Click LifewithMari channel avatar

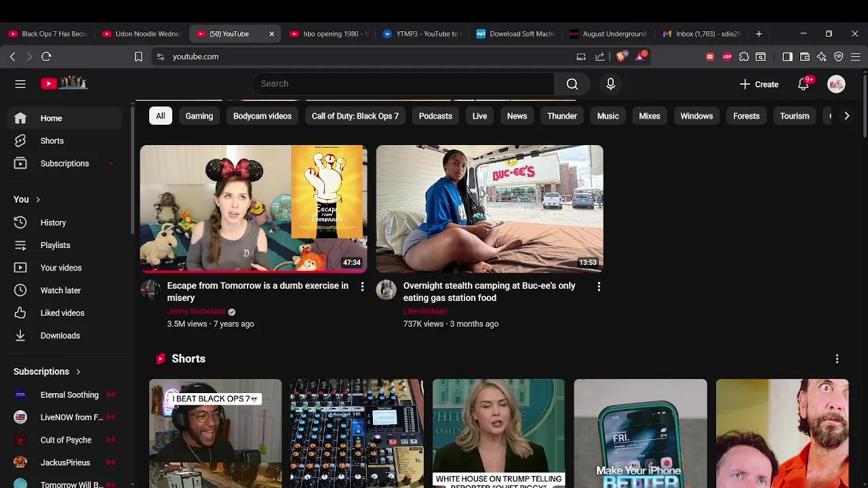point(386,290)
